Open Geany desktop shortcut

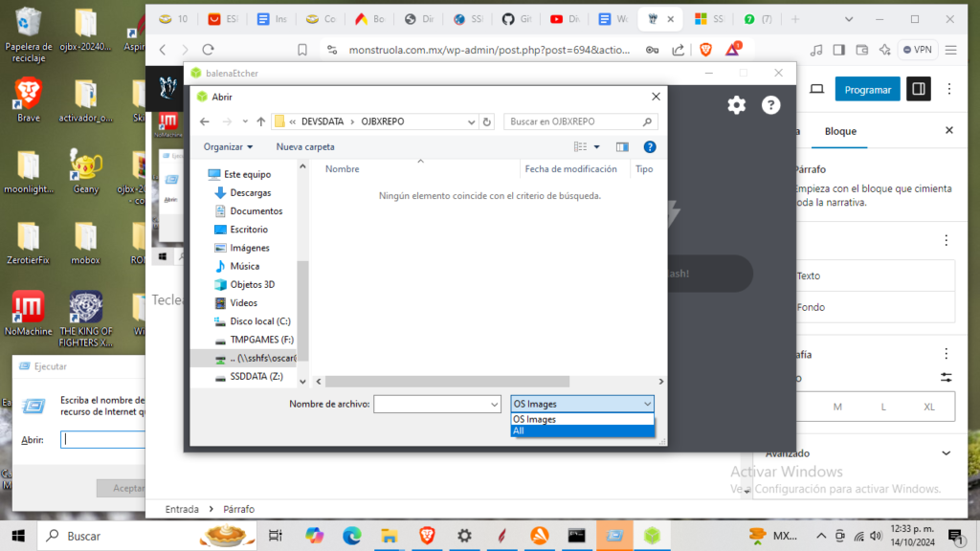tap(85, 172)
